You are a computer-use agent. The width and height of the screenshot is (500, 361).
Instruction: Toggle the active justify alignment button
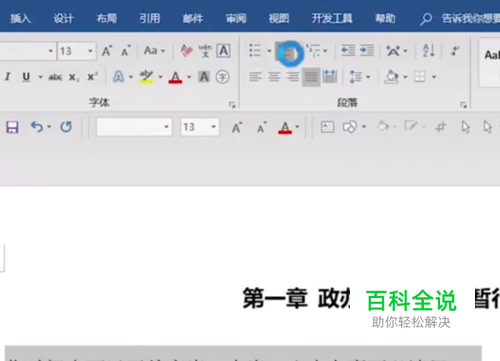(311, 77)
